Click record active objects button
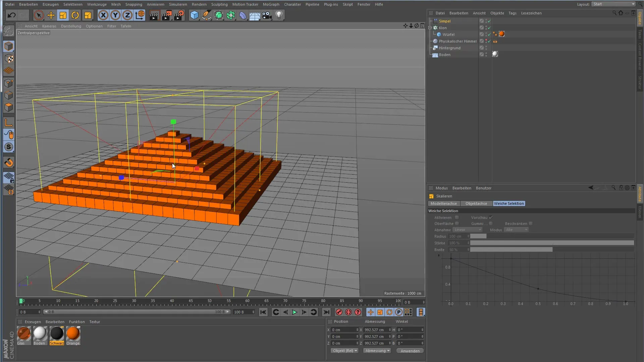 tap(339, 312)
